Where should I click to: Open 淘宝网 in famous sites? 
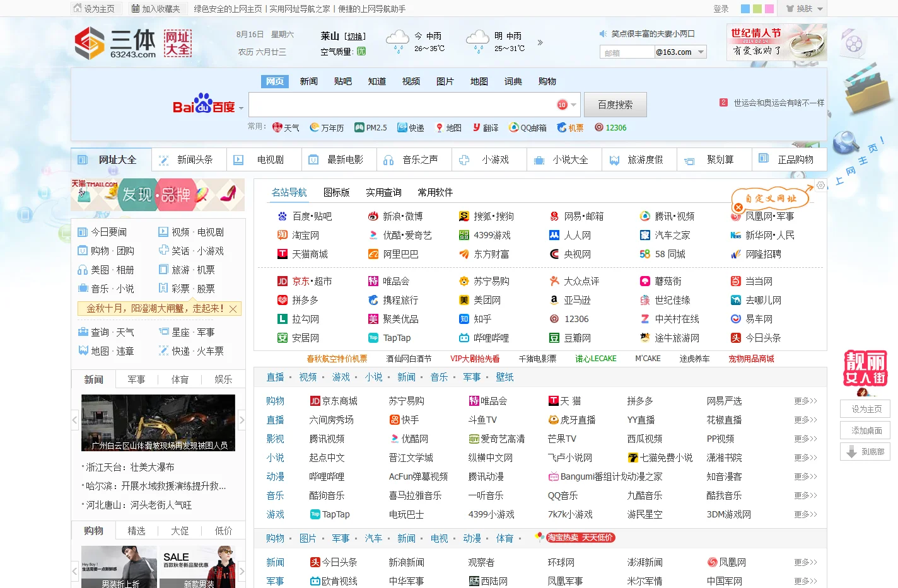click(x=298, y=235)
